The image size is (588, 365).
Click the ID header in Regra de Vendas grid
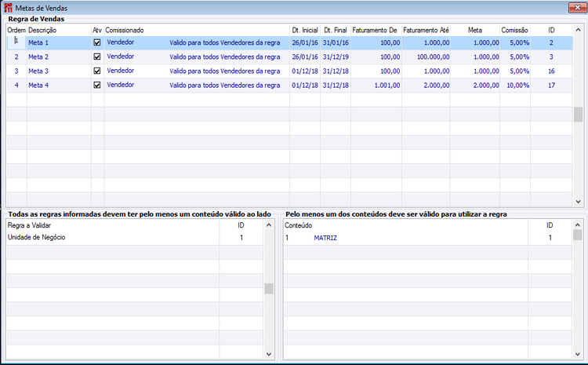552,30
